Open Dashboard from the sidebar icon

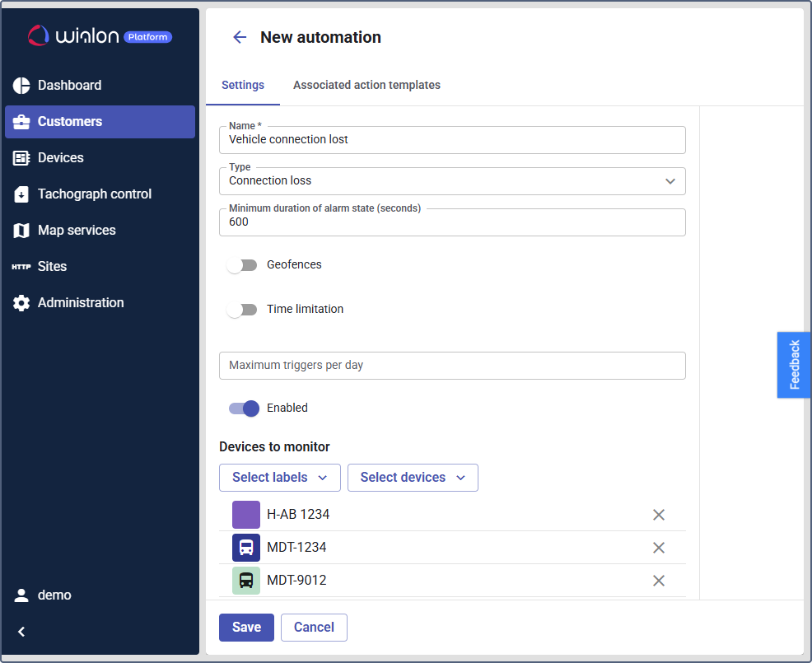coord(21,86)
